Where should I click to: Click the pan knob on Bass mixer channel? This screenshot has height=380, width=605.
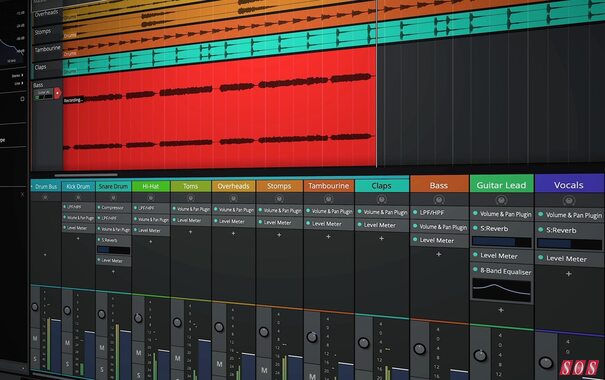(x=419, y=349)
